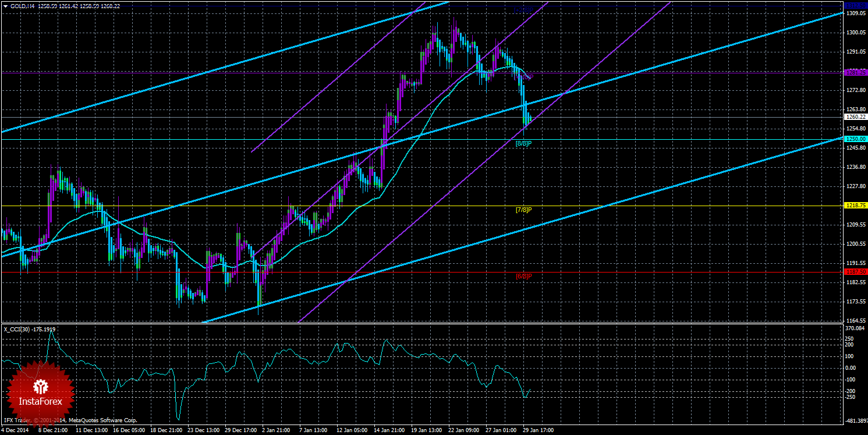868x435 pixels.
Task: Click the 4 Dec 2014 date label
Action: tap(15, 430)
